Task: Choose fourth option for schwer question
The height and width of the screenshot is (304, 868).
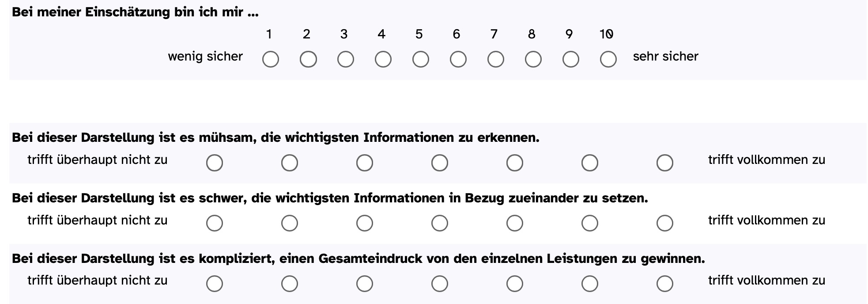Action: coord(439,223)
